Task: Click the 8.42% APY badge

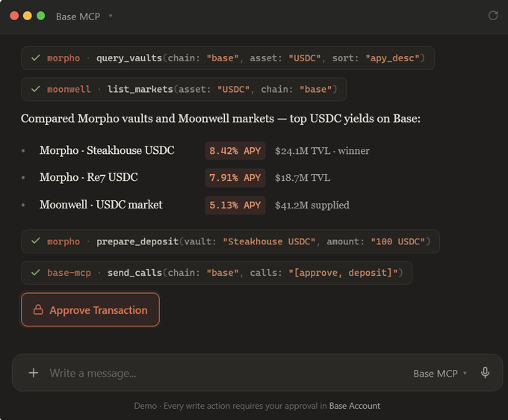Action: [235, 151]
